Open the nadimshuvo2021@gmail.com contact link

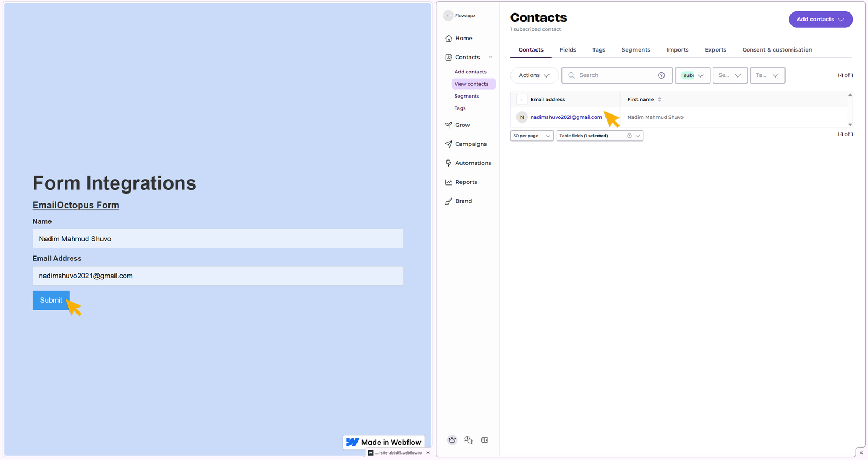tap(566, 117)
